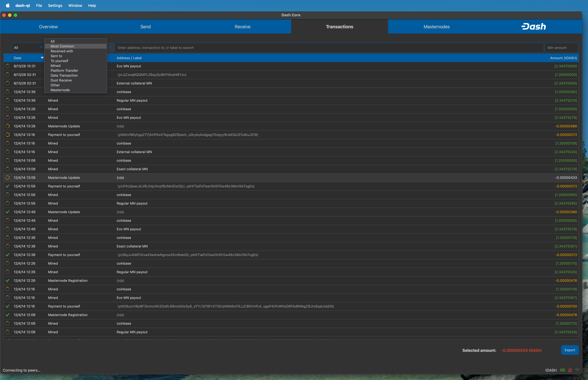588x380 pixels.
Task: Click confirmed checkmark for 12/4/14 12:46 Masternode Update
Action: (8, 212)
